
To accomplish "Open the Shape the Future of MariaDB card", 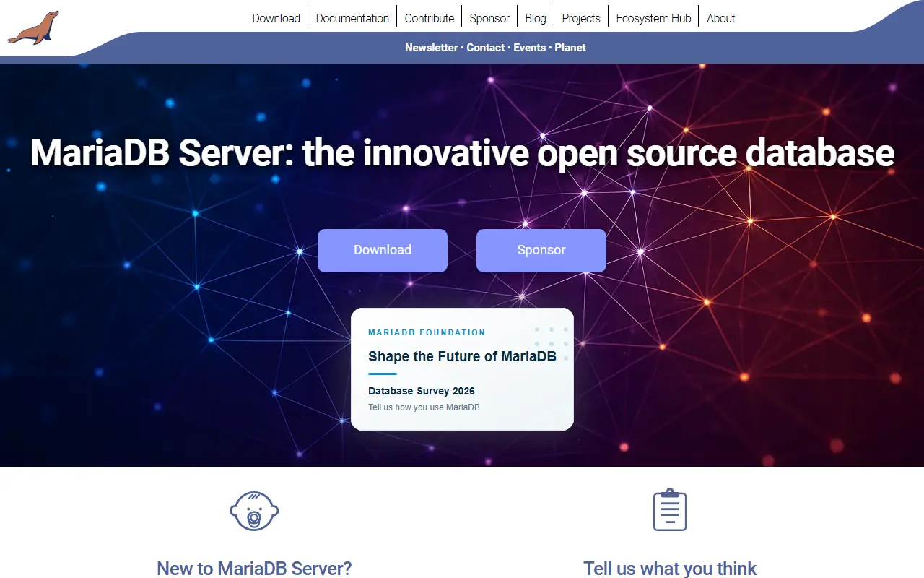I will (x=462, y=369).
